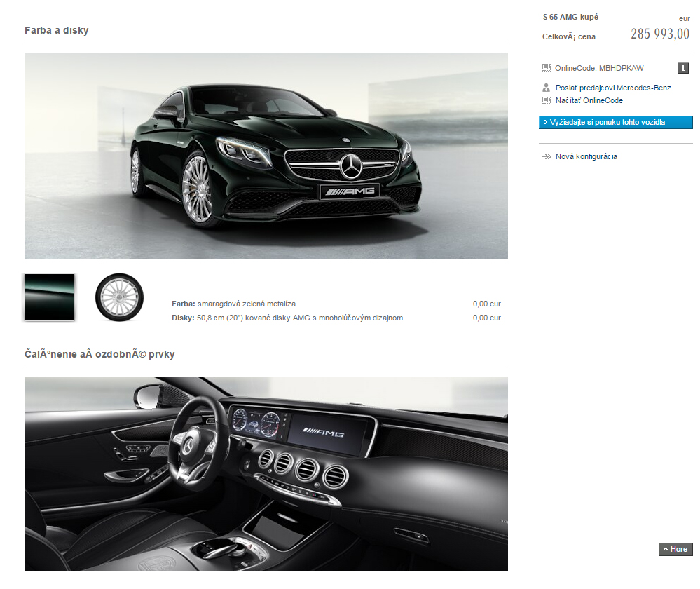Click the double-arrow icon beside Nová konfigurácia
700x589 pixels.
547,156
